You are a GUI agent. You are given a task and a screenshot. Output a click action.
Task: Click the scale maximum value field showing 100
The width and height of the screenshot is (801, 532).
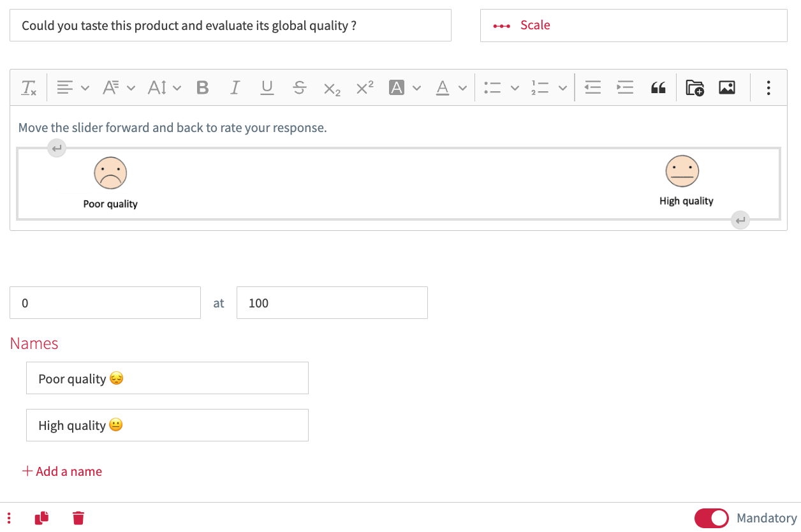point(332,303)
